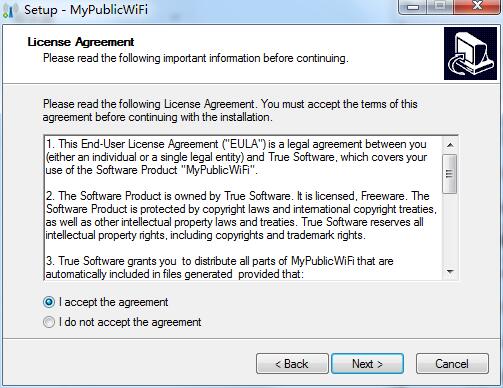Click the empty scrollbar track below the thumb
This screenshot has height=388, width=503.
coord(450,229)
